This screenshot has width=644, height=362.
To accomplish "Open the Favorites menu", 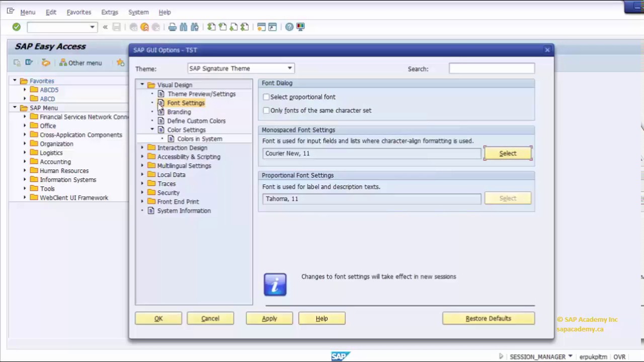I will point(79,12).
